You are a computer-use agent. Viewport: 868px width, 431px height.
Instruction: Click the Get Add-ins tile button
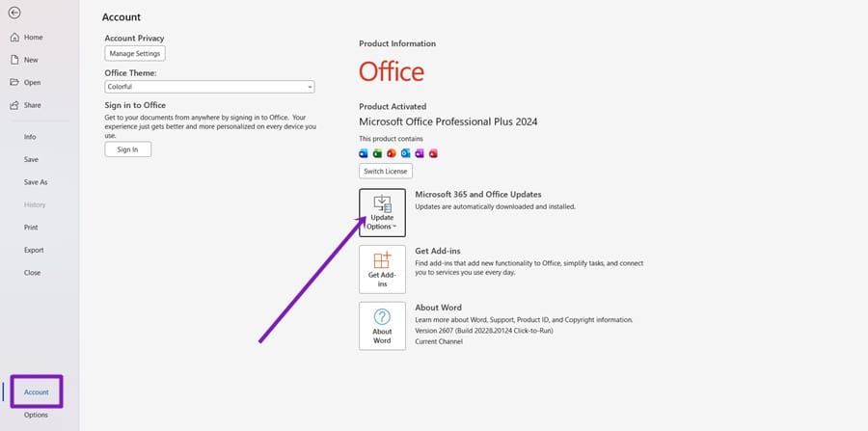[382, 269]
